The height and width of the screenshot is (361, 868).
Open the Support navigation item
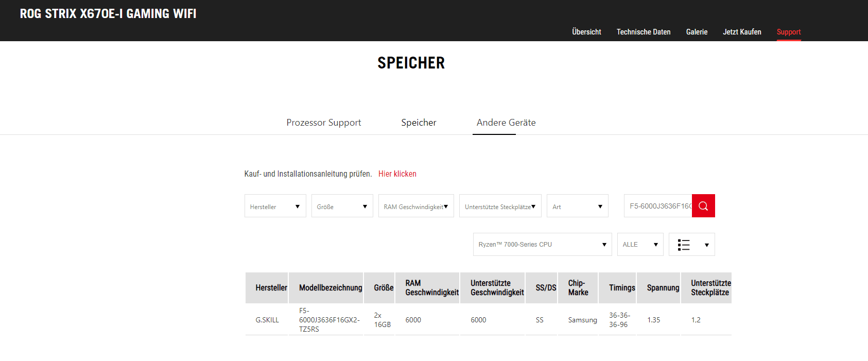pyautogui.click(x=789, y=32)
